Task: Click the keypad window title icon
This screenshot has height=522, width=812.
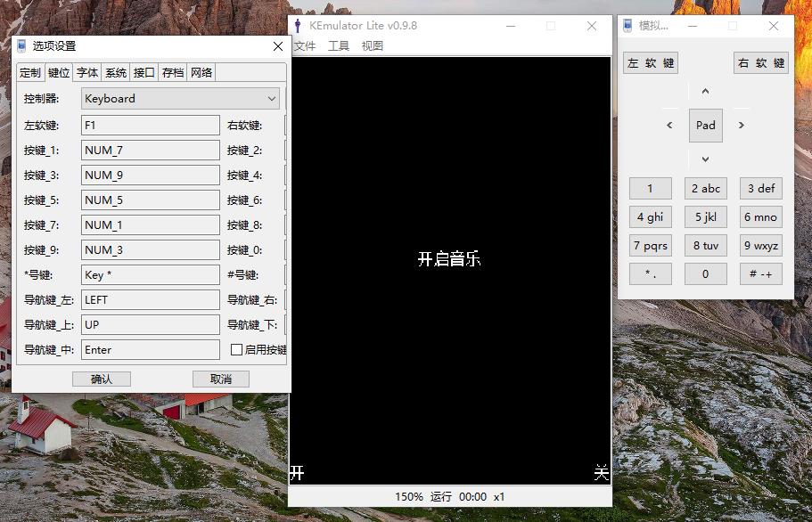Action: 627,25
